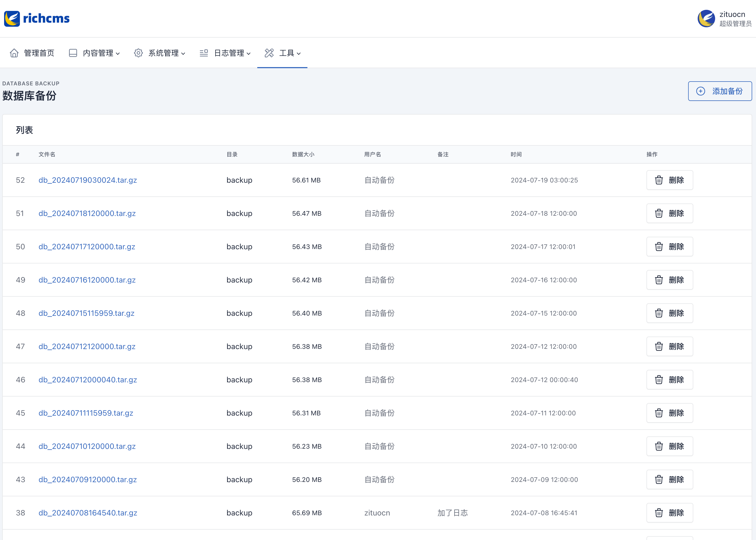Viewport: 756px width, 540px height.
Task: Open db_20240715115959.tar.gz link
Action: pyautogui.click(x=86, y=313)
